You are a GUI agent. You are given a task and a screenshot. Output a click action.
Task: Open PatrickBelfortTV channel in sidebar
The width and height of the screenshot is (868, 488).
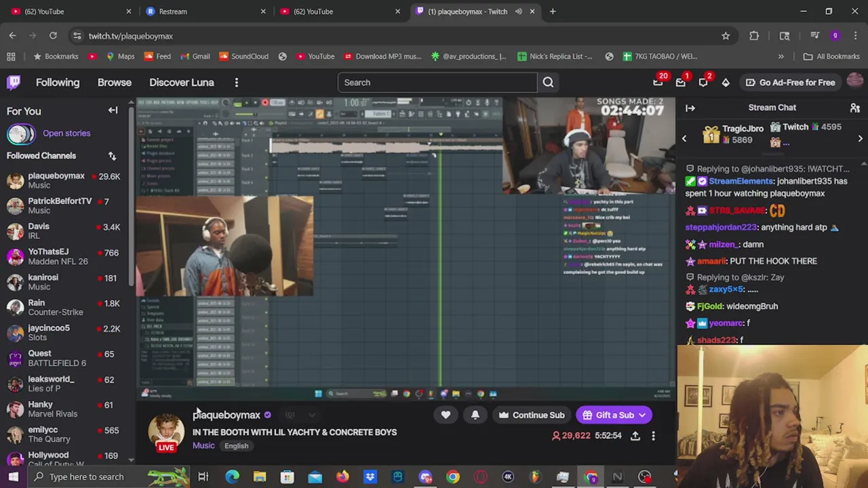pos(64,205)
